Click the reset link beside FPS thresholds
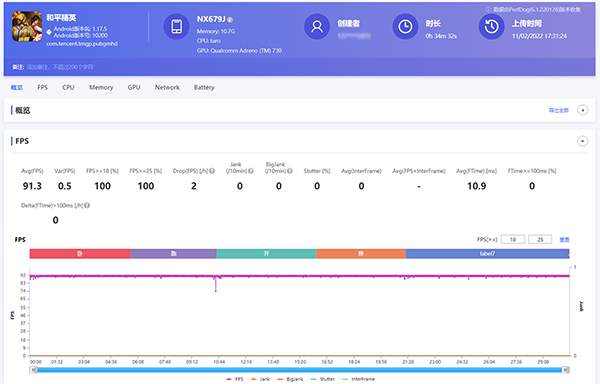Image resolution: width=600 pixels, height=384 pixels. point(564,239)
